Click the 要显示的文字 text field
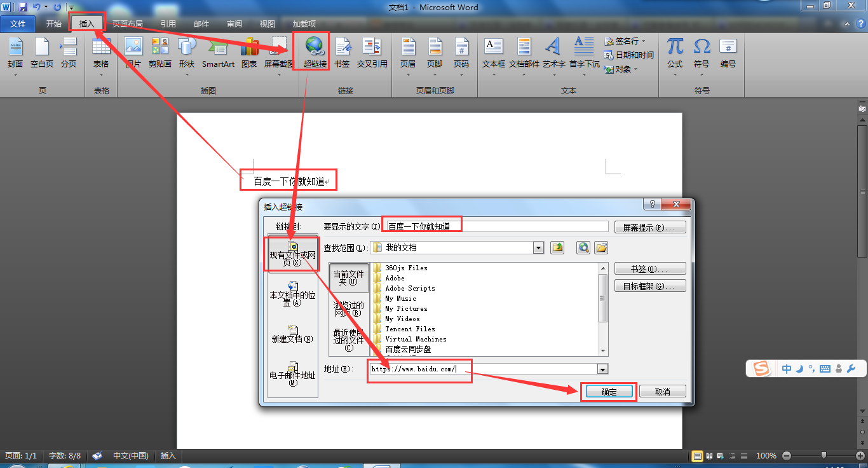This screenshot has width=868, height=468. (497, 226)
